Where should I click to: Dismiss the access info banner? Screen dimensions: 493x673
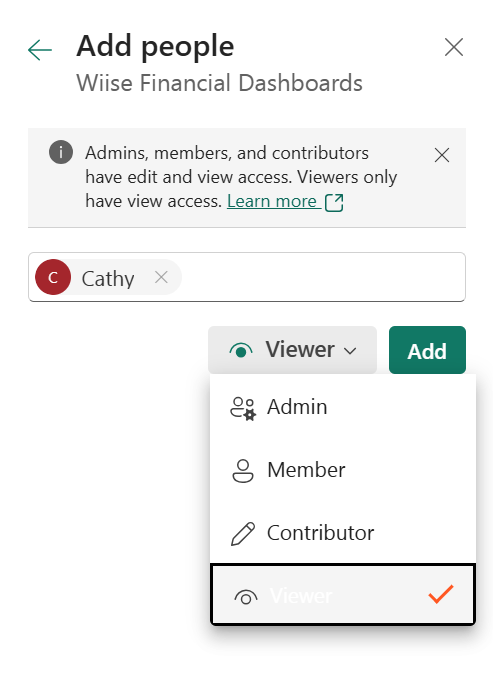click(442, 155)
